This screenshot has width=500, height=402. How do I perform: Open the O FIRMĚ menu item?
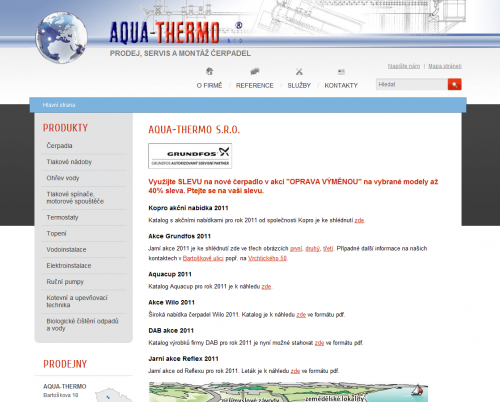pyautogui.click(x=209, y=86)
